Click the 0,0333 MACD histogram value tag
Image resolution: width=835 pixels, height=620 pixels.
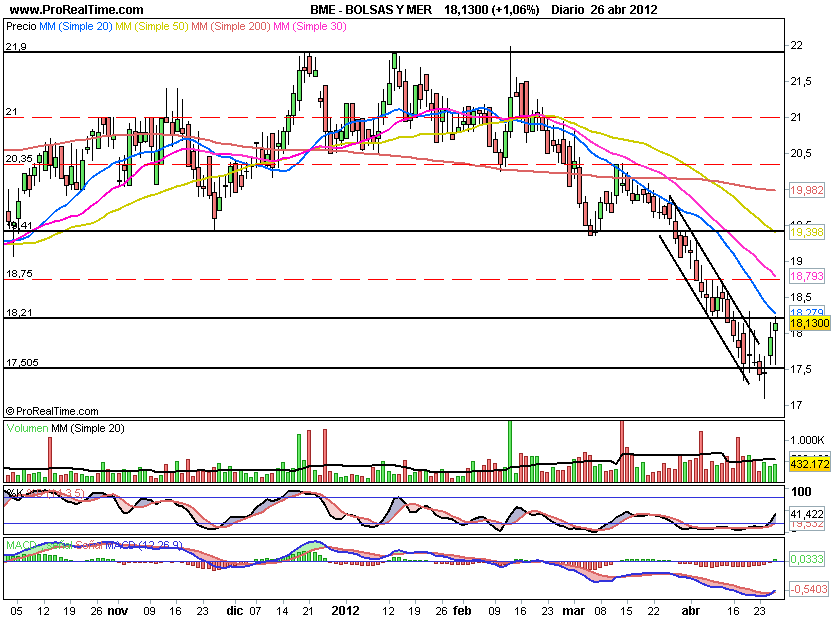[x=807, y=561]
